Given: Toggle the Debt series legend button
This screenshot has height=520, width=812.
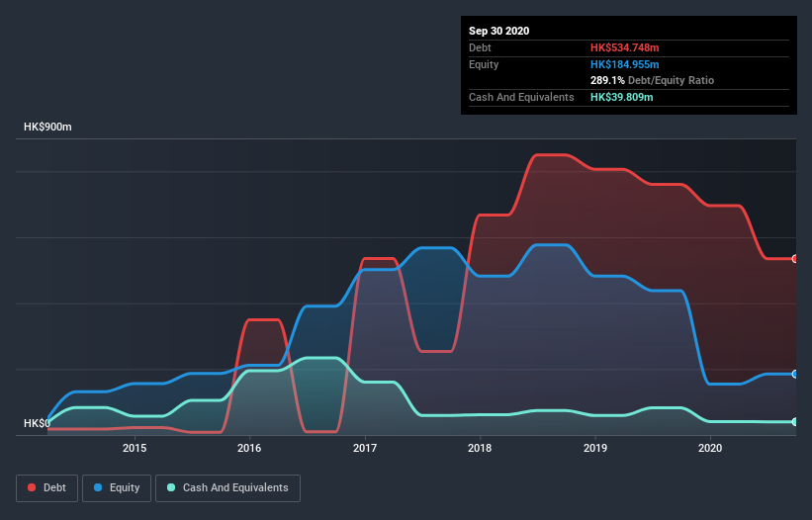Looking at the screenshot, I should [x=47, y=488].
